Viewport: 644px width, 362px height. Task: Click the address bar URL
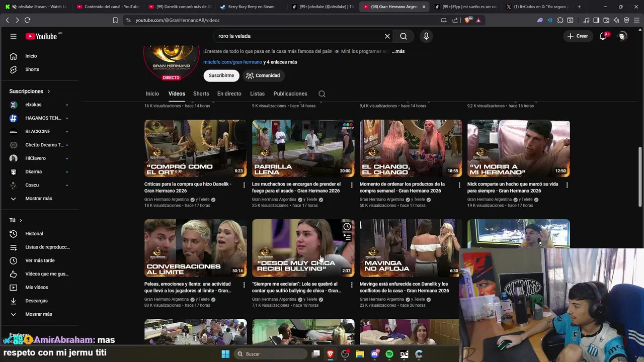click(x=178, y=20)
